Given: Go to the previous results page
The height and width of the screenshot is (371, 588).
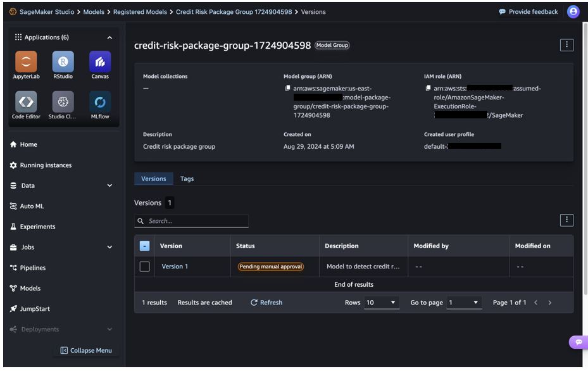Looking at the screenshot, I should [x=536, y=303].
